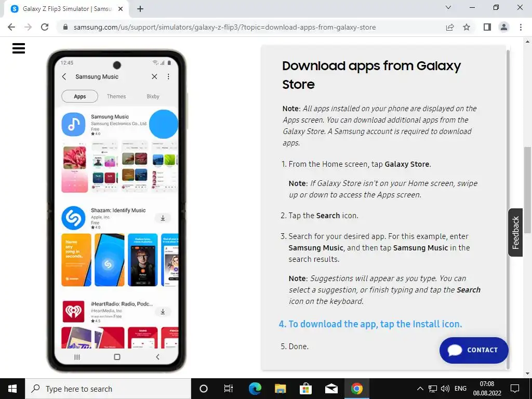Click the browser Back button

click(11, 27)
